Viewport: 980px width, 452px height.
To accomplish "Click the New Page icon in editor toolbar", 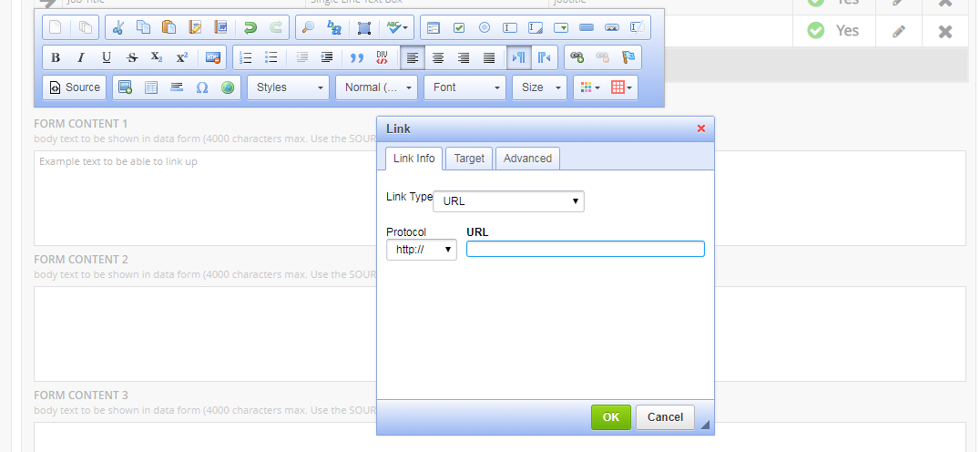I will (55, 27).
